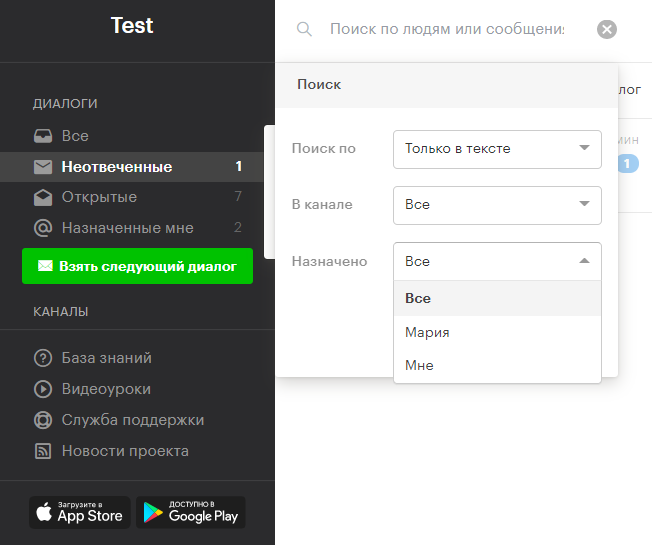Select Мария in the Назначено list
The image size is (652, 545).
[497, 333]
